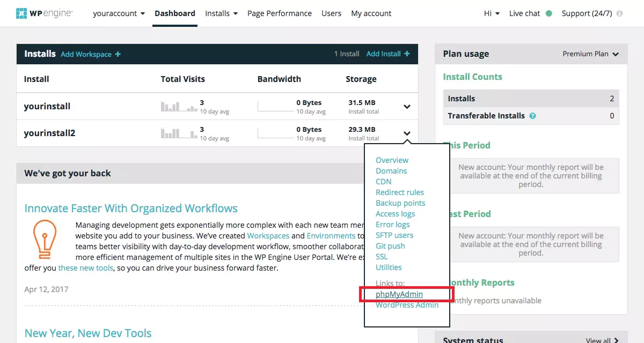Collapse the yourinstall2 install details

pyautogui.click(x=407, y=133)
